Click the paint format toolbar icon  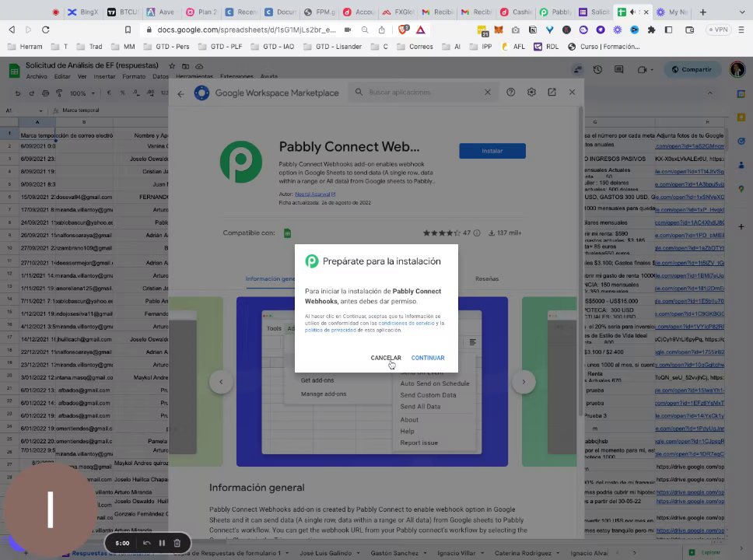point(59,93)
